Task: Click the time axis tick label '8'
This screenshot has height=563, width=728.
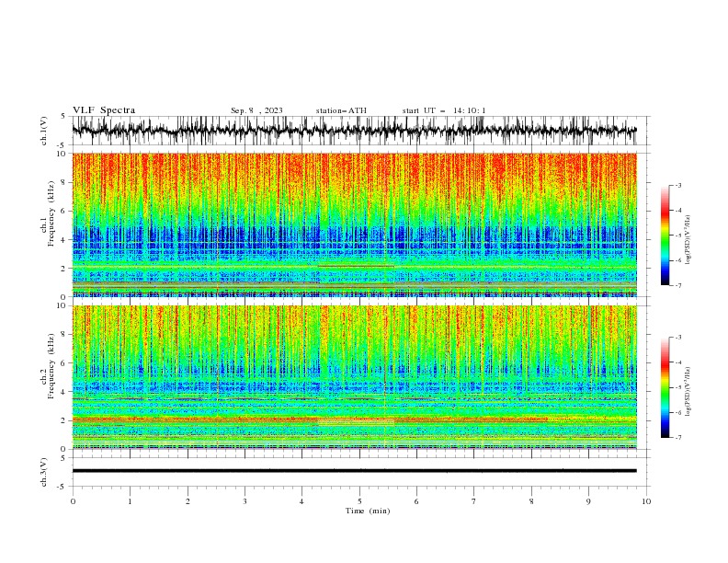Action: coord(531,501)
